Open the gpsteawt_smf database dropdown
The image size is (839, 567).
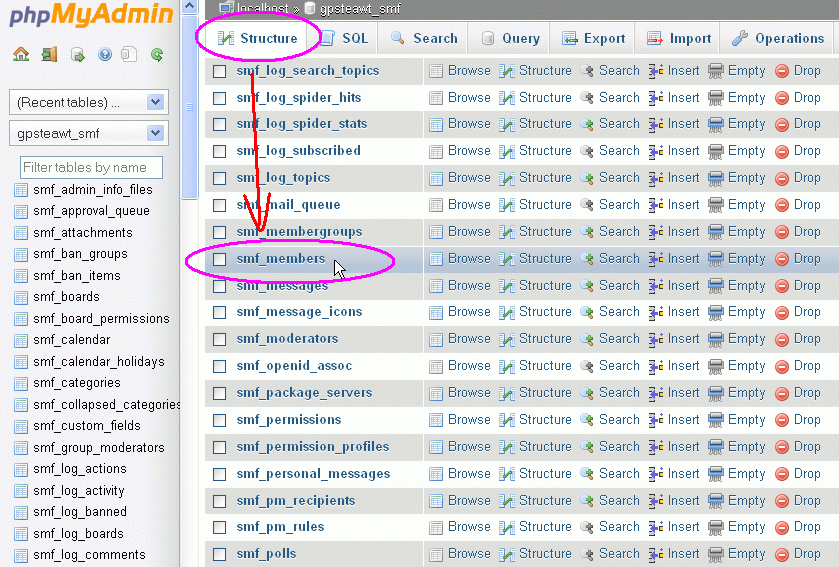click(x=89, y=133)
